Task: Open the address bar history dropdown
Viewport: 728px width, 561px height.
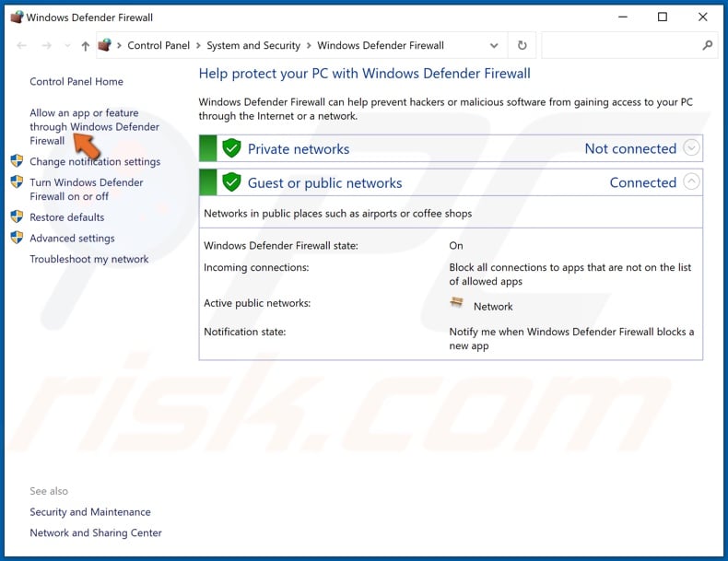Action: [x=494, y=45]
